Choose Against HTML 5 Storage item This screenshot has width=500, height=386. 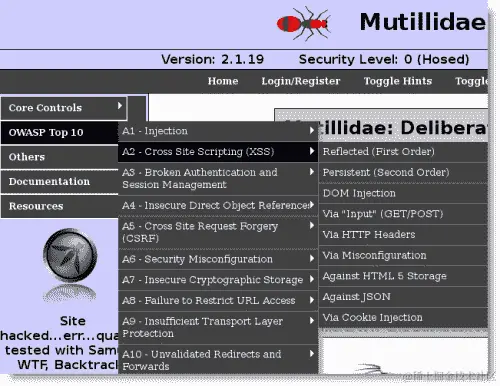coord(403,276)
